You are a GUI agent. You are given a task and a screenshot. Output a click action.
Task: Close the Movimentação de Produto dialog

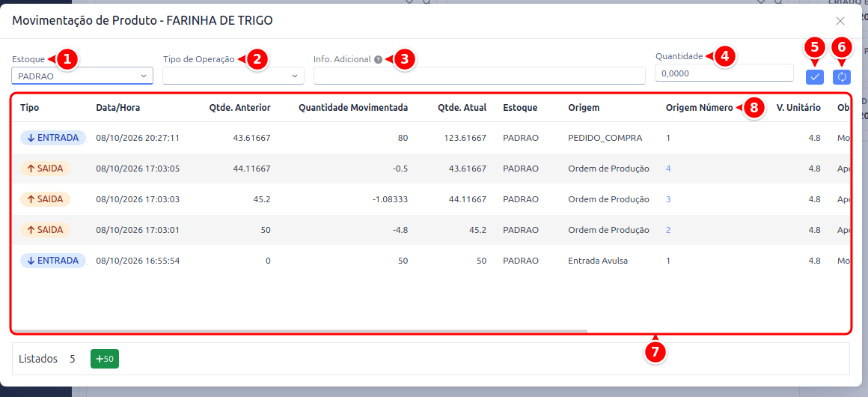(840, 21)
